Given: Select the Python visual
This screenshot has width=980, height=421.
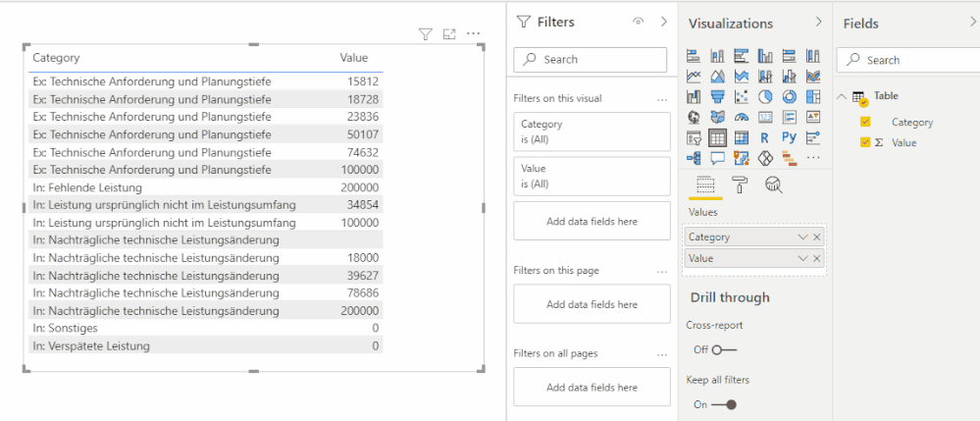Looking at the screenshot, I should [790, 137].
